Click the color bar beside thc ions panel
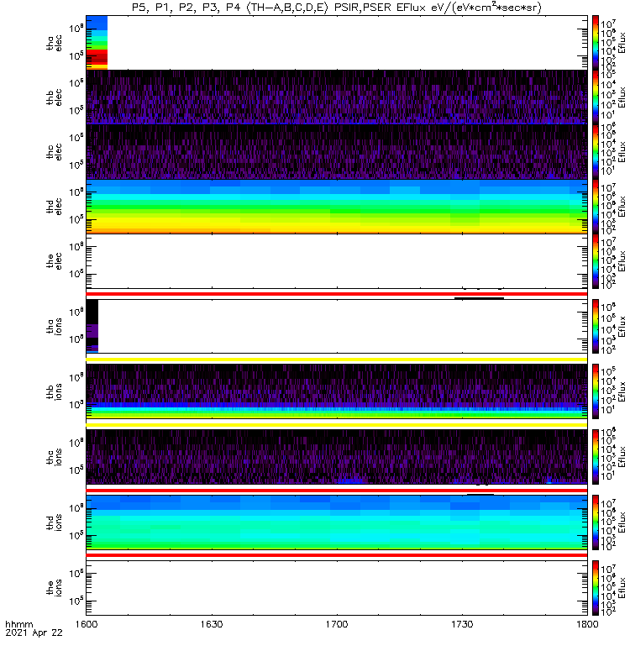The height and width of the screenshot is (672, 630). point(596,457)
